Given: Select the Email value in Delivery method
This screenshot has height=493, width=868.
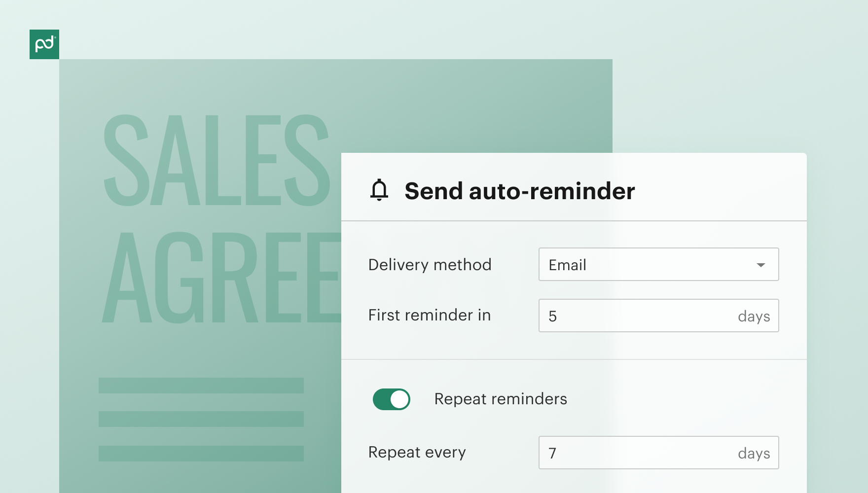Looking at the screenshot, I should tap(567, 265).
